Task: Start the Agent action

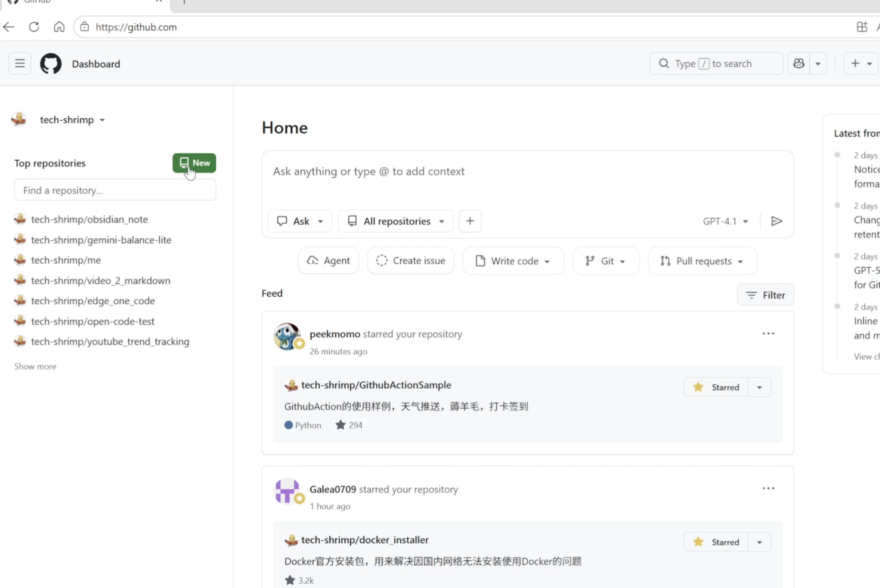Action: pyautogui.click(x=328, y=260)
